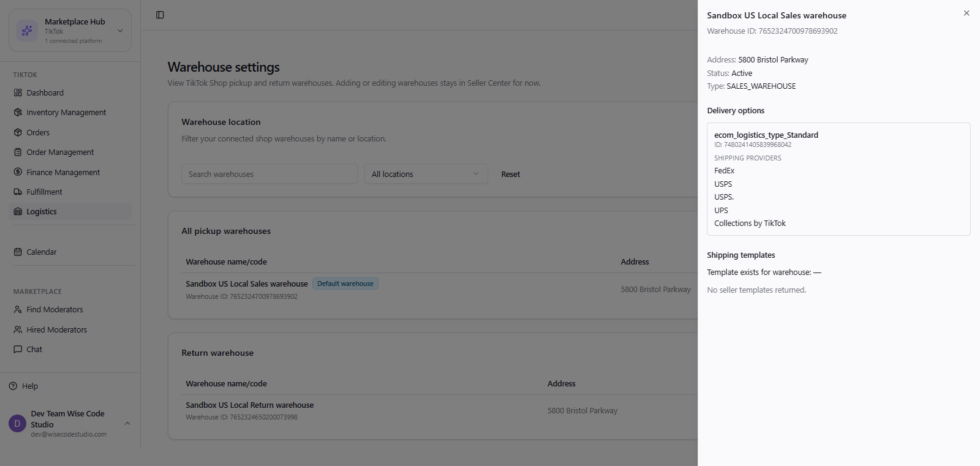
Task: Expand the Dev Team account menu chevron
Action: [x=127, y=424]
